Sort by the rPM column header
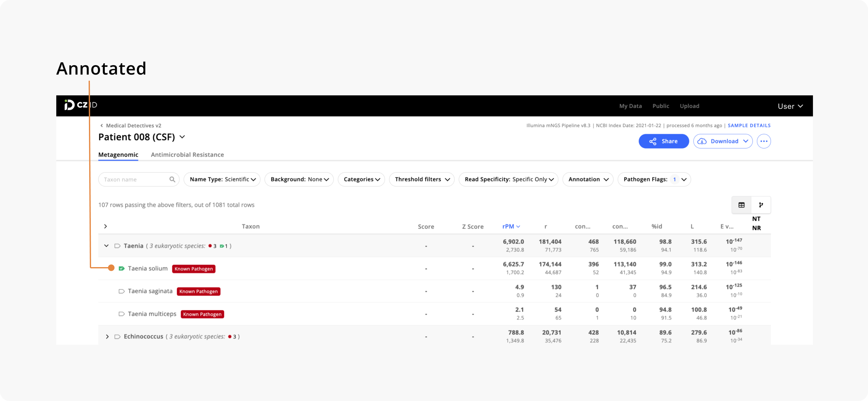The width and height of the screenshot is (868, 401). point(511,226)
